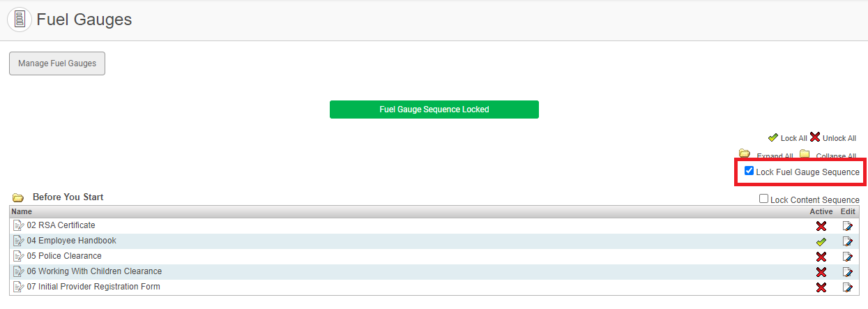Click edit icon for 02 RSA Certificate

tap(847, 226)
